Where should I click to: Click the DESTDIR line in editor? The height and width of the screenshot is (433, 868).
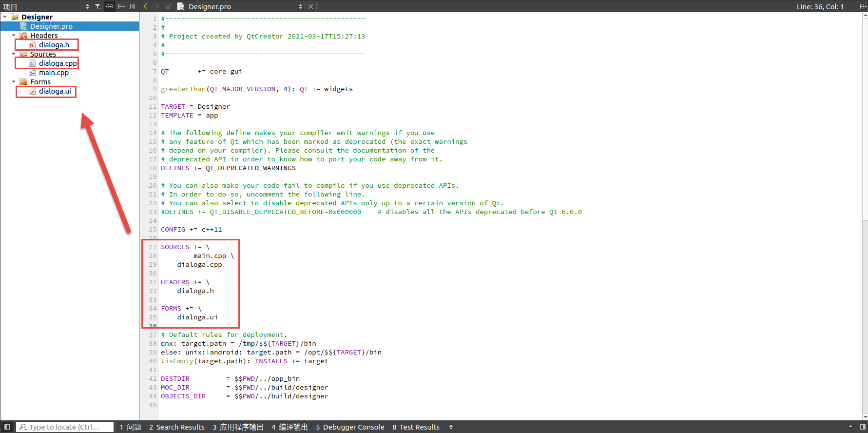231,379
